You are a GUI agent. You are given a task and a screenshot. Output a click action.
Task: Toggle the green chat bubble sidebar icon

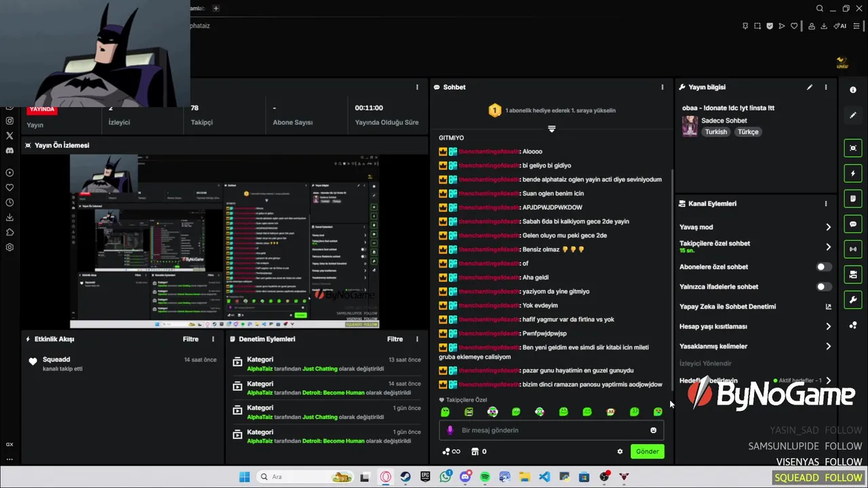tap(853, 224)
